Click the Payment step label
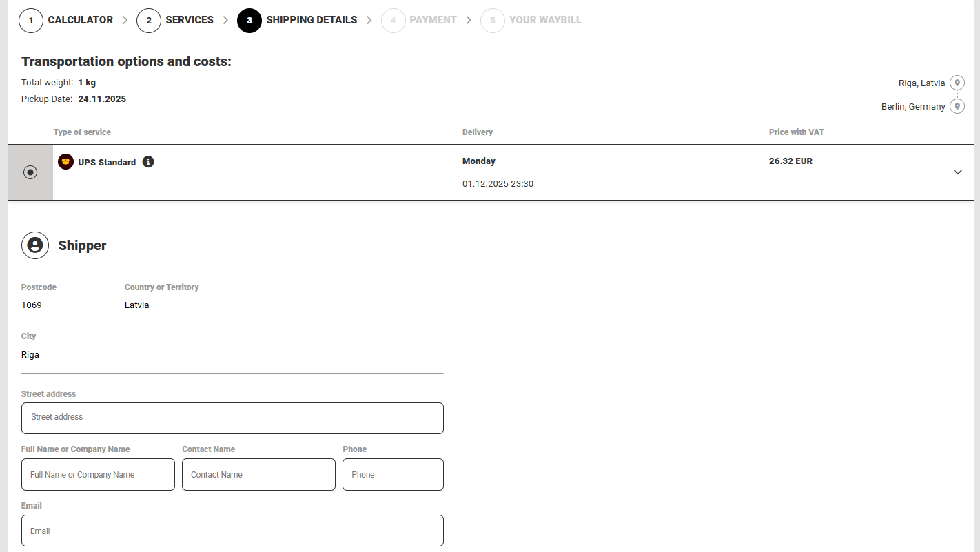This screenshot has width=980, height=552. click(x=433, y=20)
